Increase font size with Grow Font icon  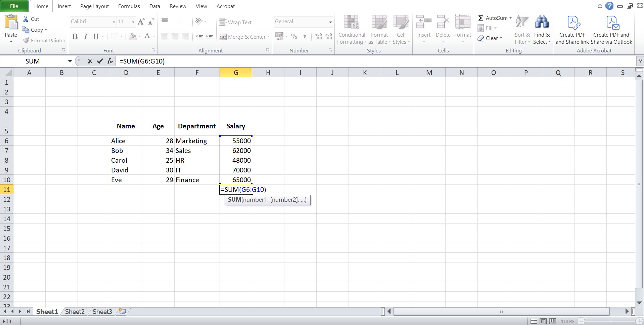pos(141,22)
